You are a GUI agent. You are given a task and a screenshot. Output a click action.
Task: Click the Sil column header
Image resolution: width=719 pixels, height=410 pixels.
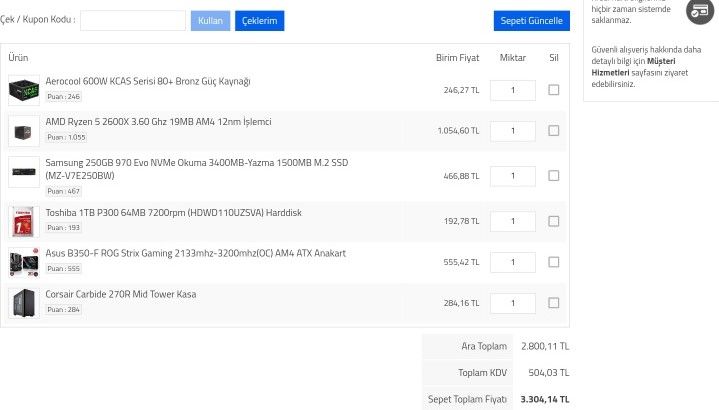pyautogui.click(x=554, y=58)
